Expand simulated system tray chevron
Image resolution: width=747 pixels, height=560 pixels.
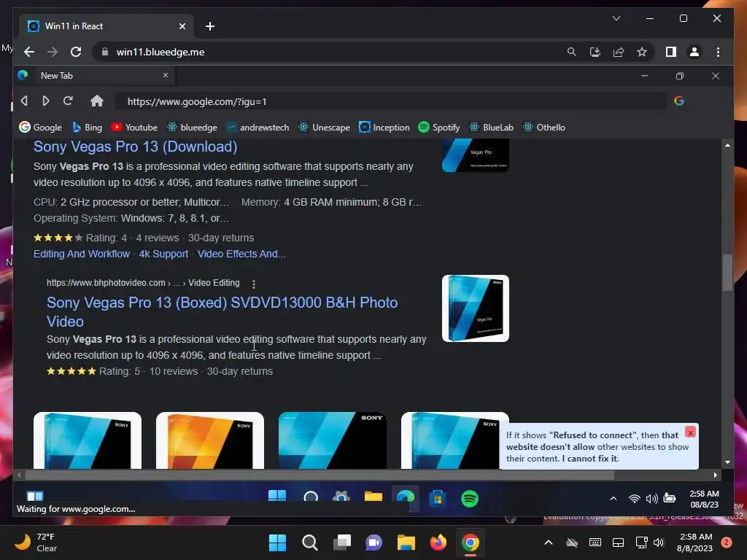614,499
